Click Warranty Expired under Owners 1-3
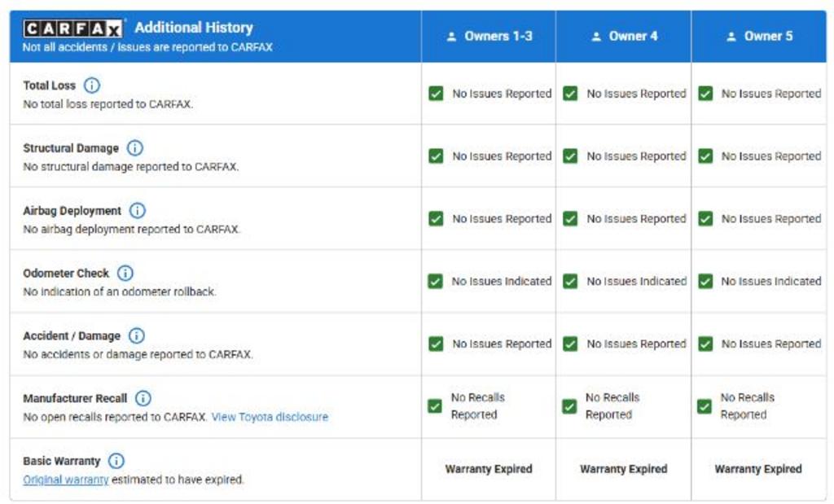 [x=489, y=469]
